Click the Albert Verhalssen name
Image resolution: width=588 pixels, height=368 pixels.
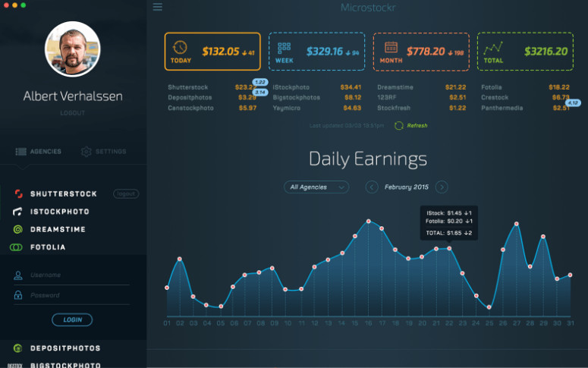(x=73, y=96)
